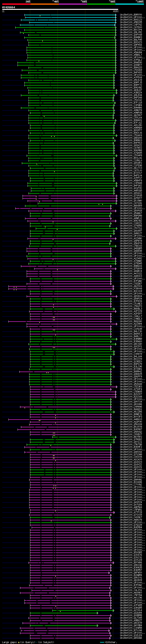The width and height of the screenshot is (146, 644).
Task: Select the UniRef100_Q7XPU5 label
Action: 131,196
